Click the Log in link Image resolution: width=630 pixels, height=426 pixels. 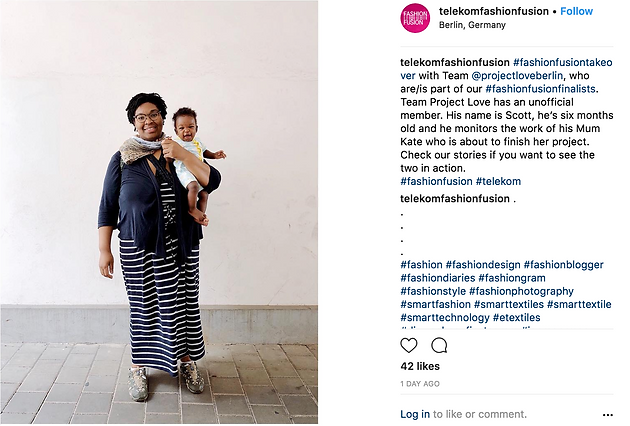pos(415,414)
